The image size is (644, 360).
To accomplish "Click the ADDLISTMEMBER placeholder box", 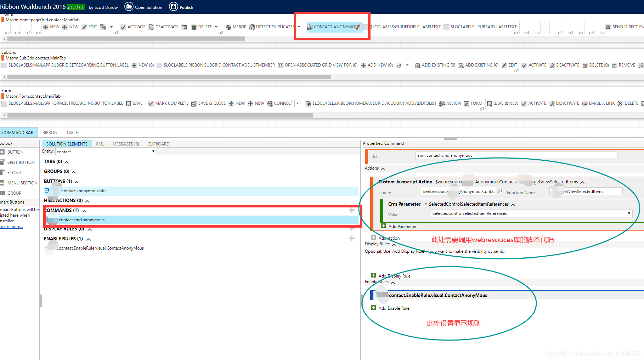I will coord(159,65).
